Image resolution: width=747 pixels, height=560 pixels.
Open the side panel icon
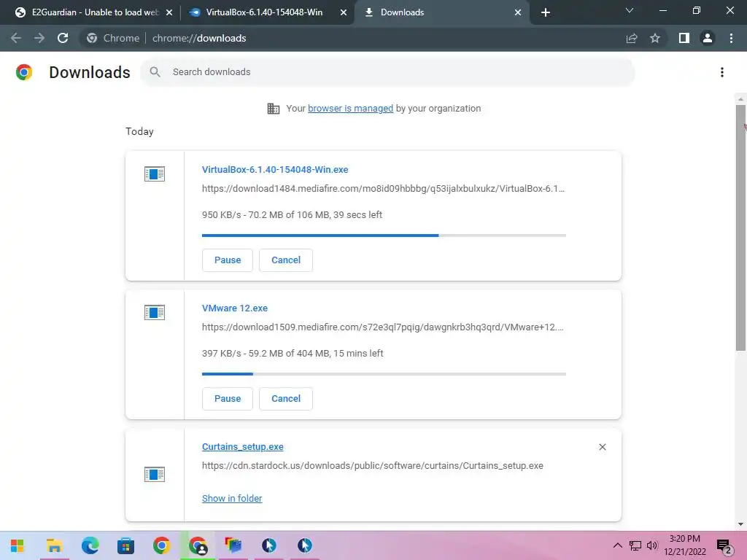pos(684,38)
